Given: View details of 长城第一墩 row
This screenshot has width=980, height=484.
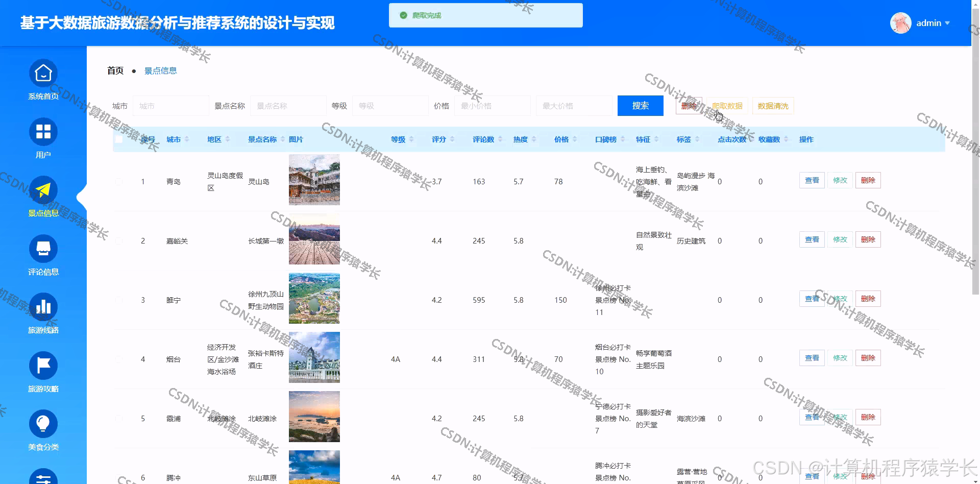Looking at the screenshot, I should (812, 239).
